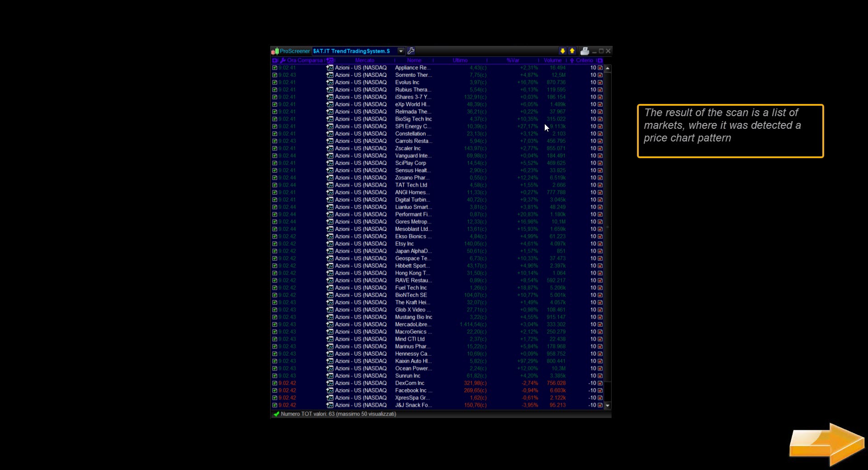Screen dimensions: 868x470
Task: Sort by Criterio column header
Action: (584, 60)
